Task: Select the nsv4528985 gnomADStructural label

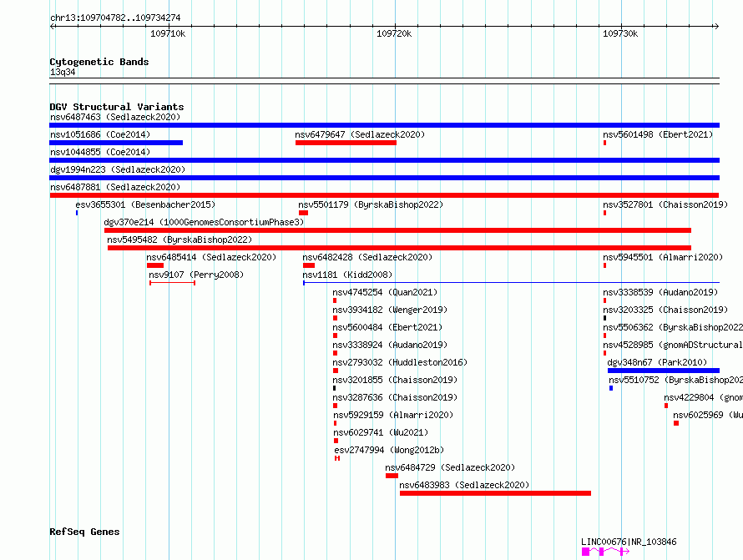Action: (673, 345)
